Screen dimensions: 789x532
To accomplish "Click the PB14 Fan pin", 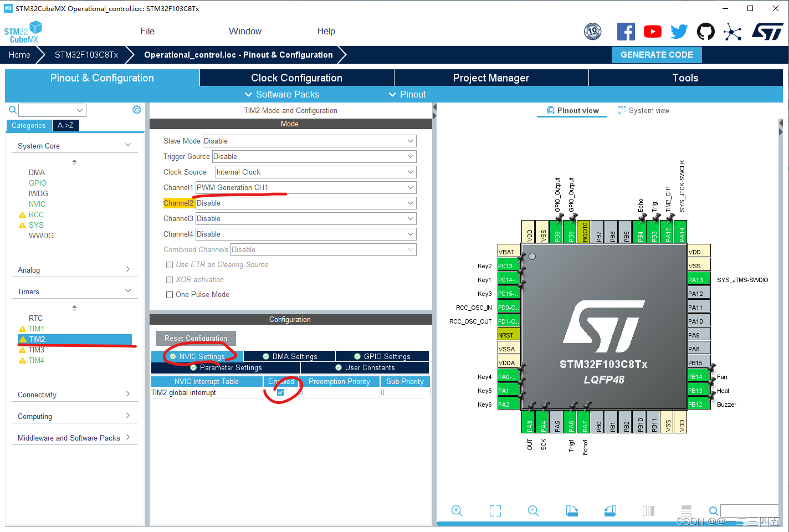I will [699, 377].
